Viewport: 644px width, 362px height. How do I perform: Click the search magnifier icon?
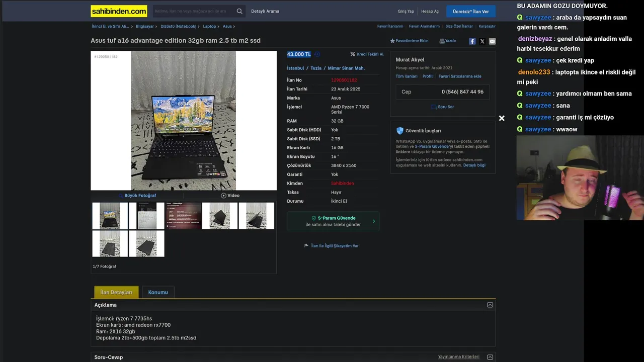239,11
